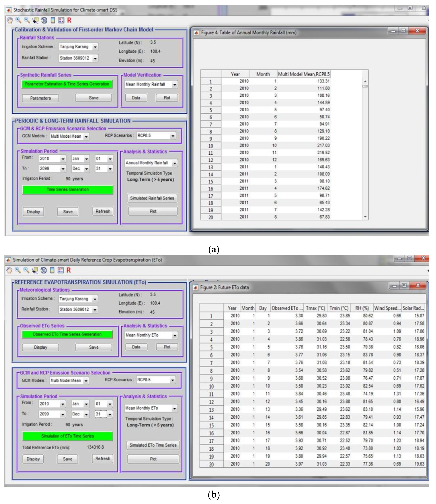Insert Legend icon in ETo window toolbar

61,270
